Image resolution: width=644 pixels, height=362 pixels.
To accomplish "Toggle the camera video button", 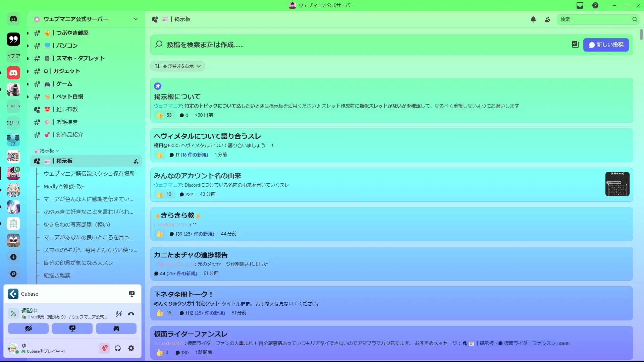I will [28, 328].
